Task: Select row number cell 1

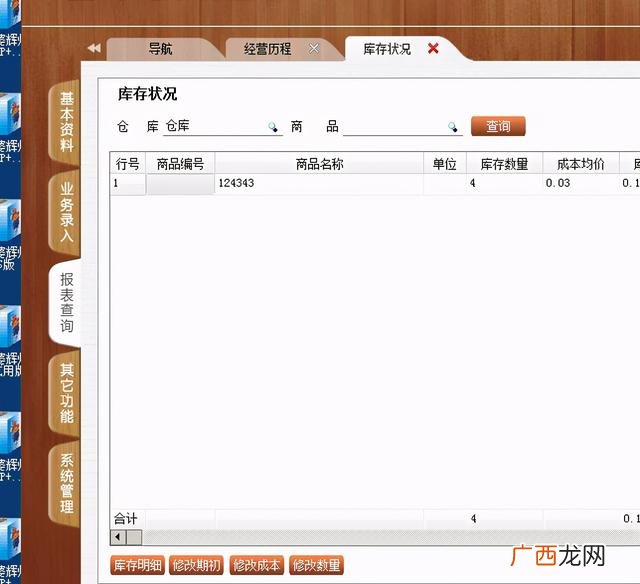Action: [128, 183]
